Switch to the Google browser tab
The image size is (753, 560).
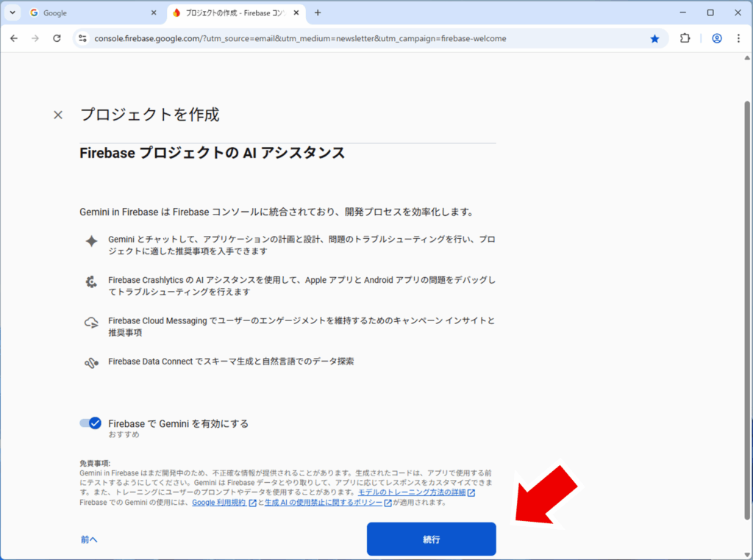93,13
